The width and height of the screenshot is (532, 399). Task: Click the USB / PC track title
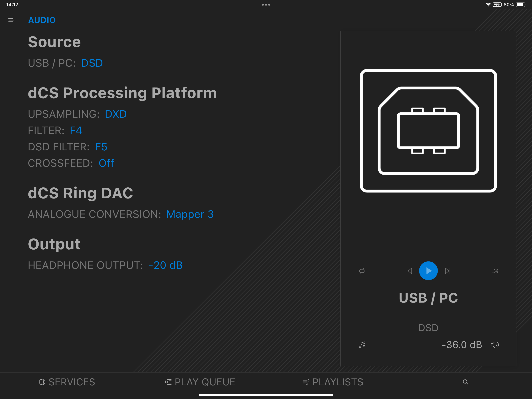coord(428,298)
